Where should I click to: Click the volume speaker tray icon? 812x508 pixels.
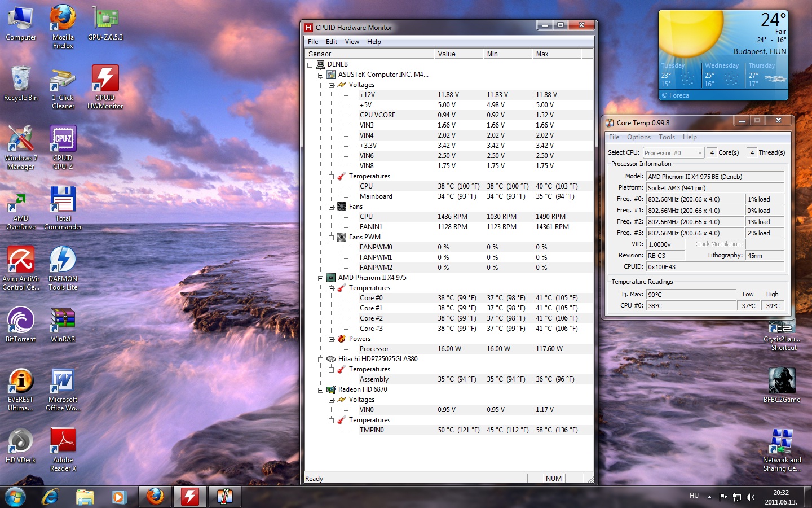point(751,497)
